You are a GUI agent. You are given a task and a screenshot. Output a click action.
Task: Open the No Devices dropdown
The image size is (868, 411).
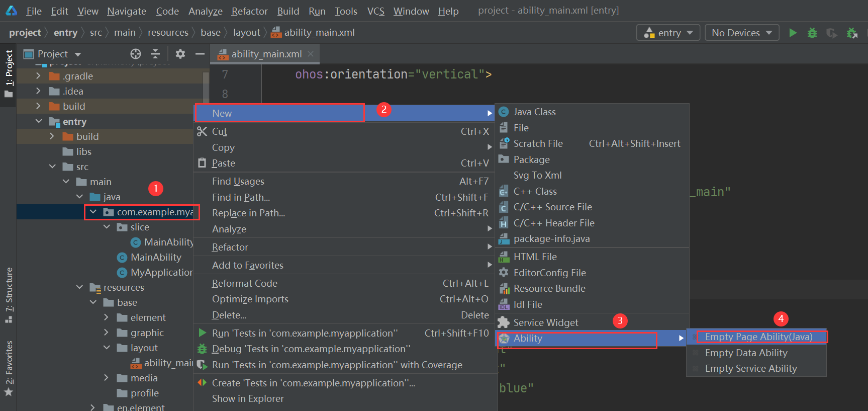[x=742, y=33]
